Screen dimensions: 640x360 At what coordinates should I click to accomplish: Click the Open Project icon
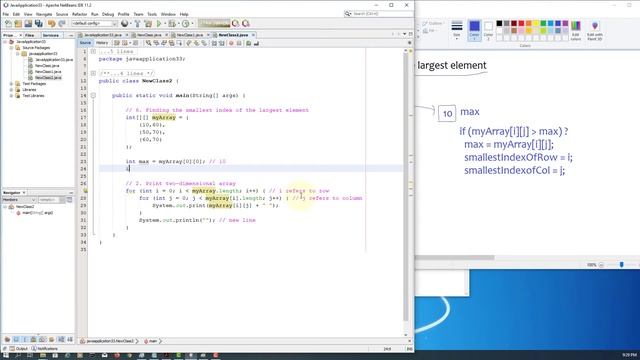tap(28, 24)
